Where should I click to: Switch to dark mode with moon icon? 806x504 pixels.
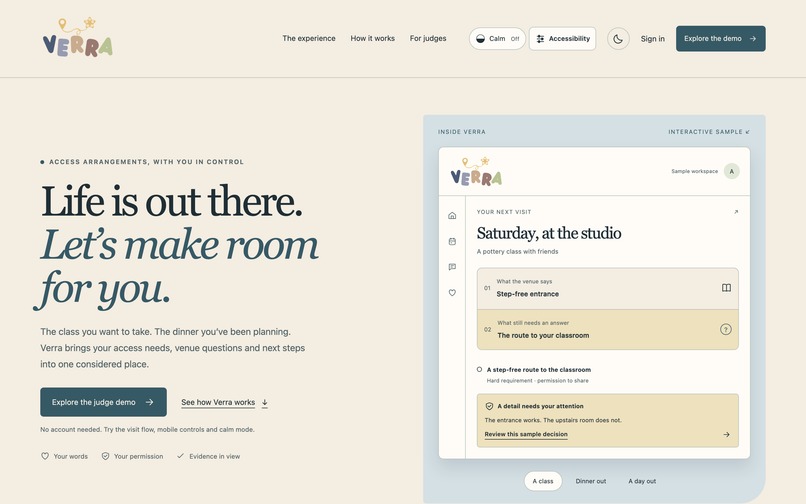pos(618,39)
